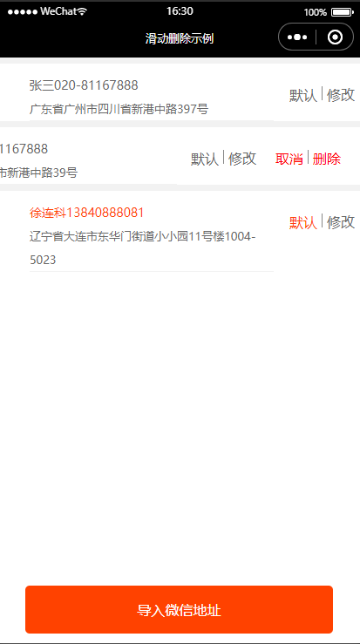Set 张三 address as 默认
Screen dimensions: 360x644
pyautogui.click(x=303, y=95)
